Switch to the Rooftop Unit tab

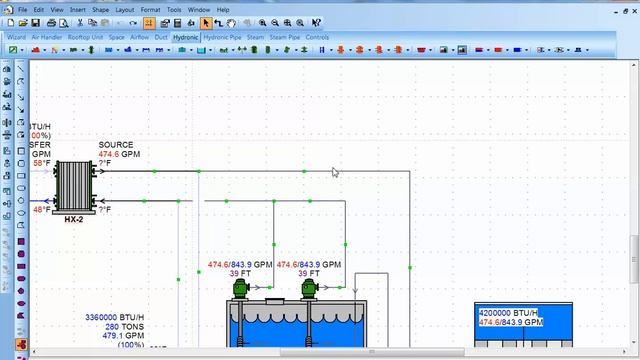point(85,37)
